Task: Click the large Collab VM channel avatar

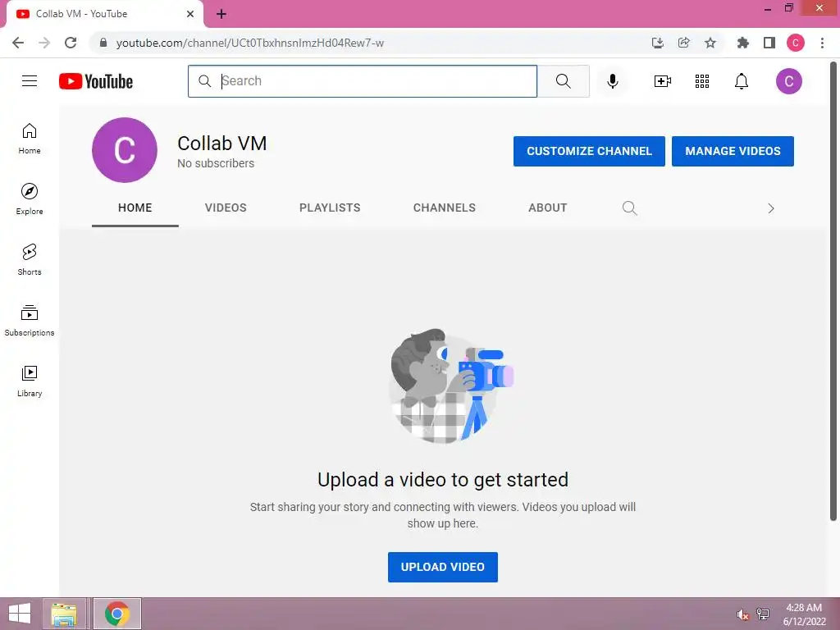Action: coord(125,150)
